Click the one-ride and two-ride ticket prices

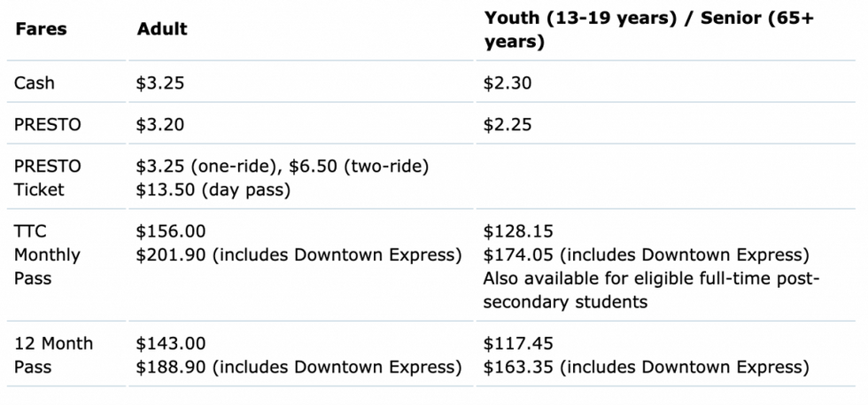point(283,167)
